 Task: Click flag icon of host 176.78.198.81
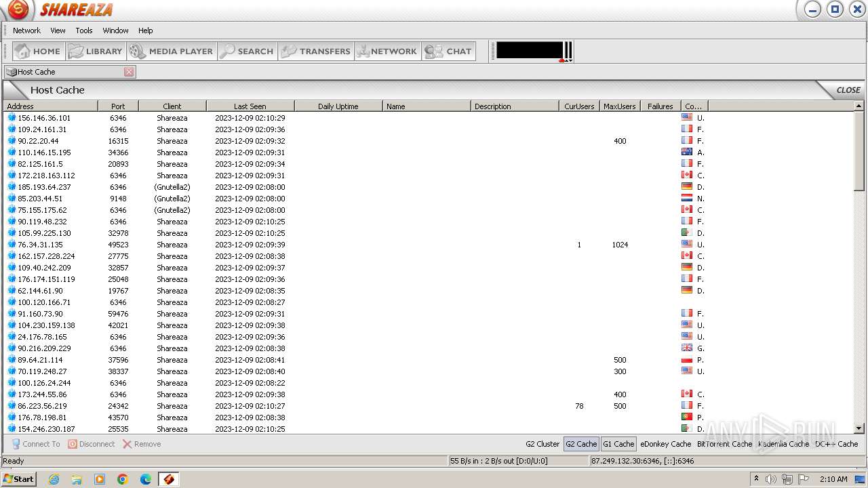click(x=687, y=417)
